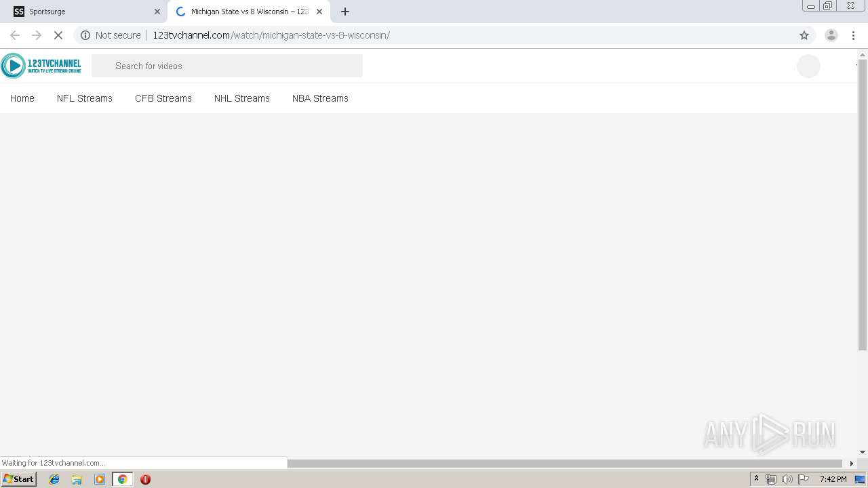Viewport: 868px width, 488px height.
Task: Open network status tray icon
Action: (770, 479)
